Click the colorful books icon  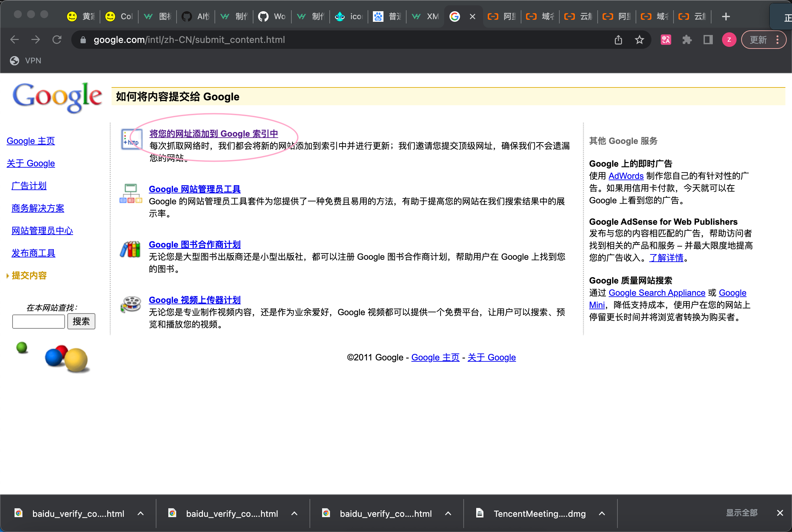point(130,249)
